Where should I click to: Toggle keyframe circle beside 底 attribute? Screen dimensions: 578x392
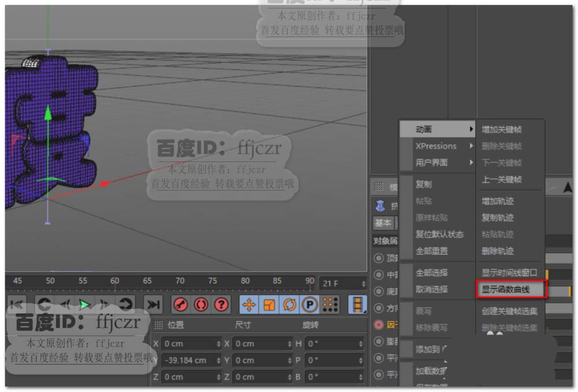(379, 292)
